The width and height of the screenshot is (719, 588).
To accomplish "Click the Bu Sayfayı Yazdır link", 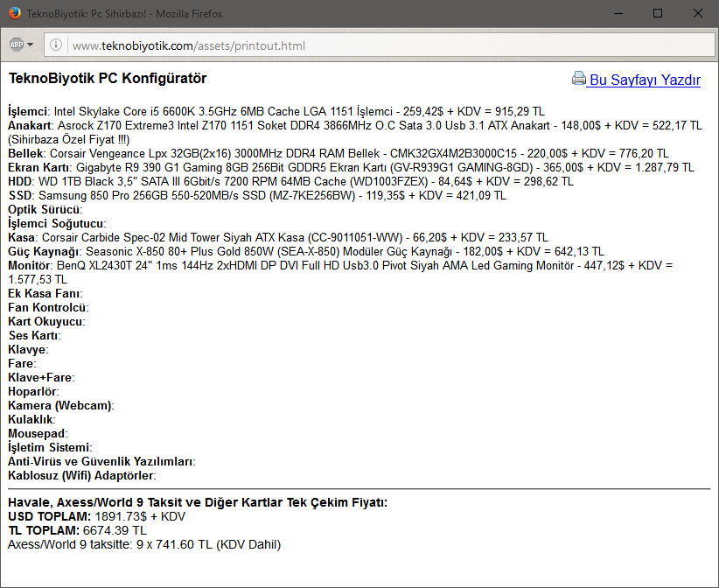I will click(x=645, y=80).
